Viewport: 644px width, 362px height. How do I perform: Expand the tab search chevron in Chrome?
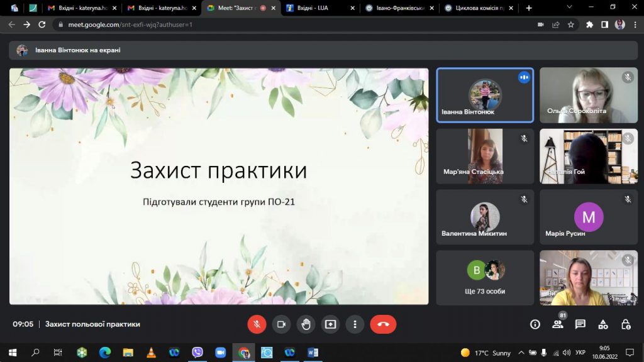coord(569,8)
